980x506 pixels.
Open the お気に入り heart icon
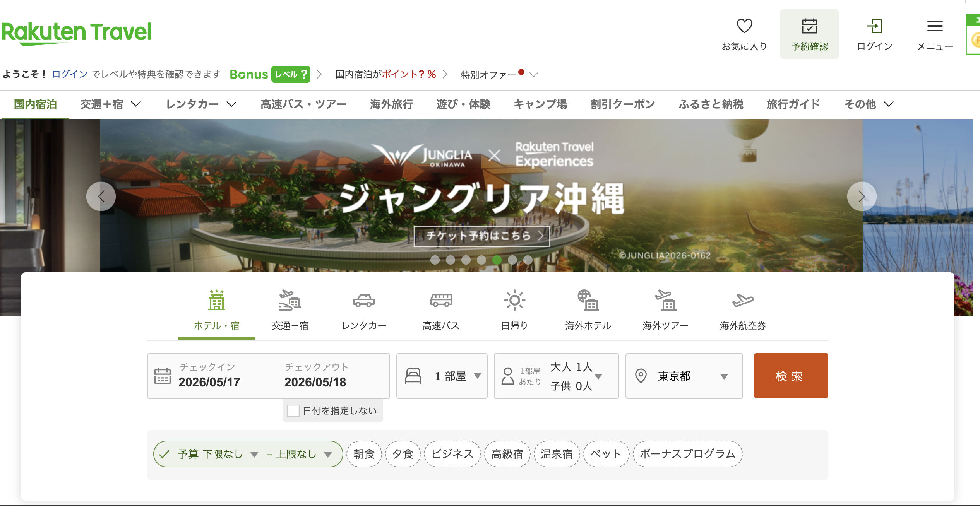point(744,26)
